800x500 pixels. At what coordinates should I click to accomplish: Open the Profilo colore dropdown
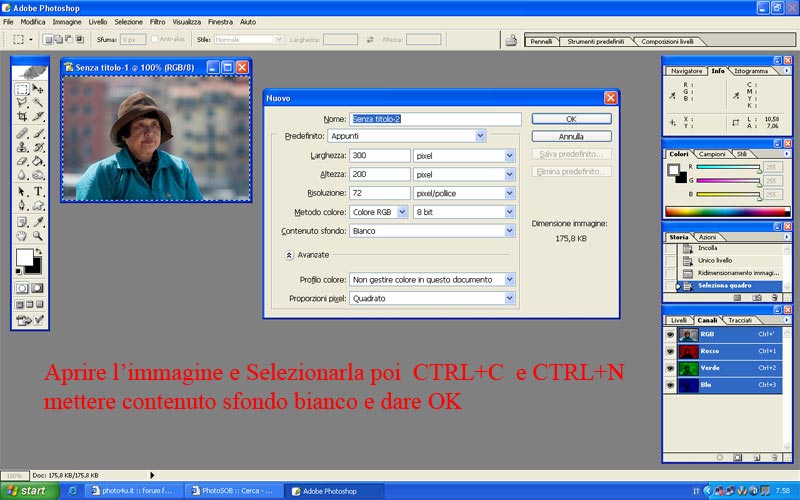(509, 280)
